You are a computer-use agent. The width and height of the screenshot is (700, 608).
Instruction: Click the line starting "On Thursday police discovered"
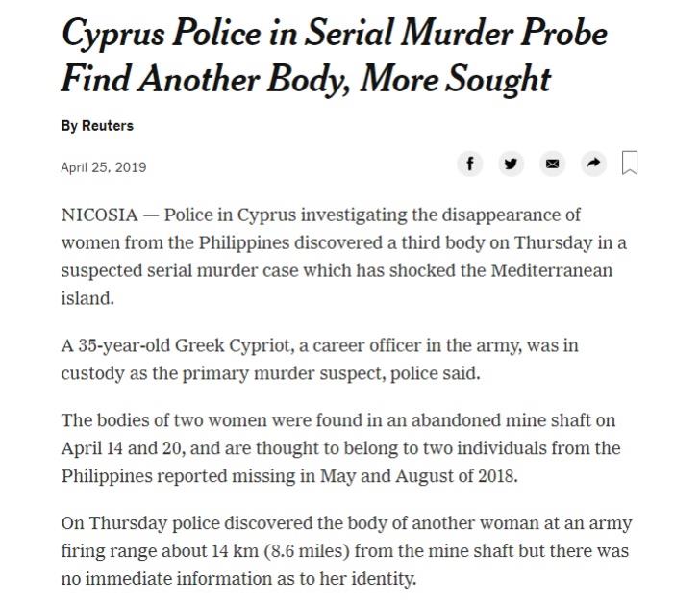[x=345, y=524]
